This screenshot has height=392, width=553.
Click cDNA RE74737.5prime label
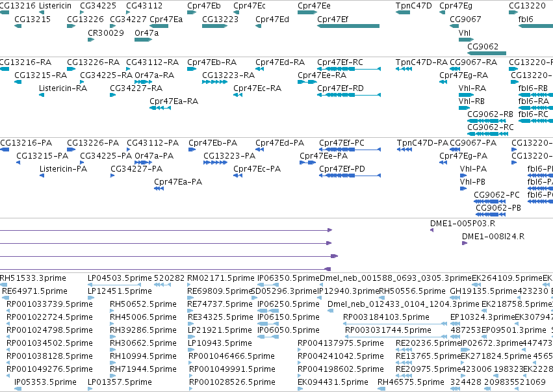click(220, 304)
